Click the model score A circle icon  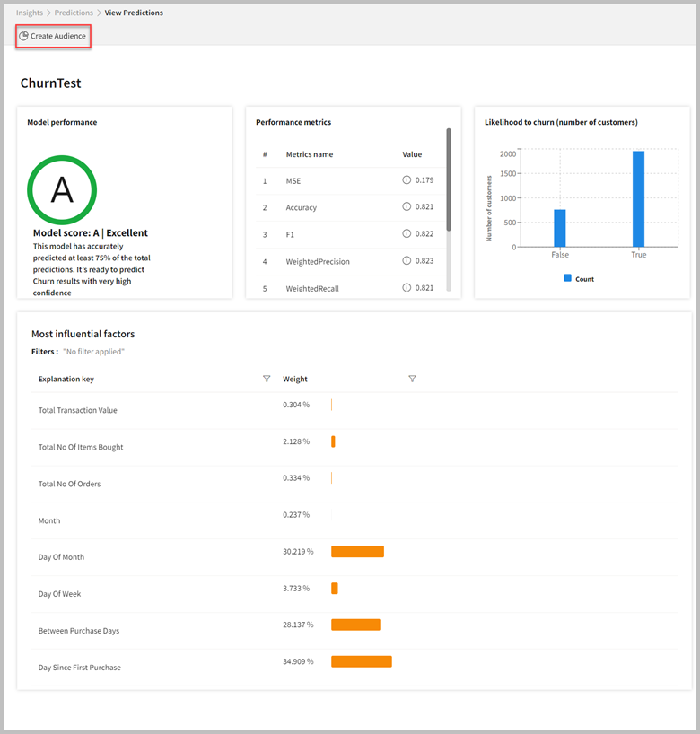coord(61,189)
